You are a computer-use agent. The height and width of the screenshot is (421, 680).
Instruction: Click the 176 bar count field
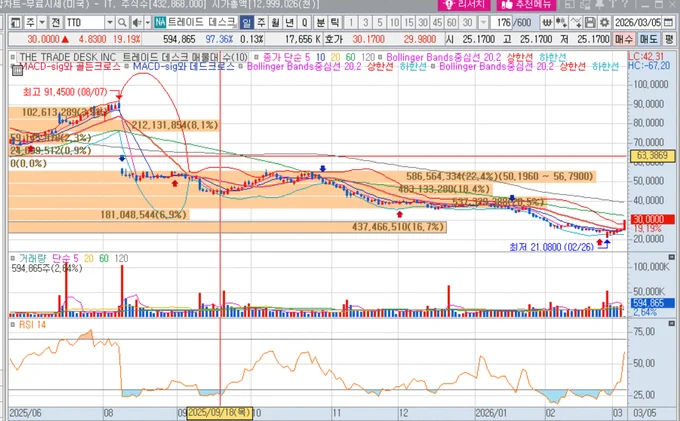tap(502, 22)
